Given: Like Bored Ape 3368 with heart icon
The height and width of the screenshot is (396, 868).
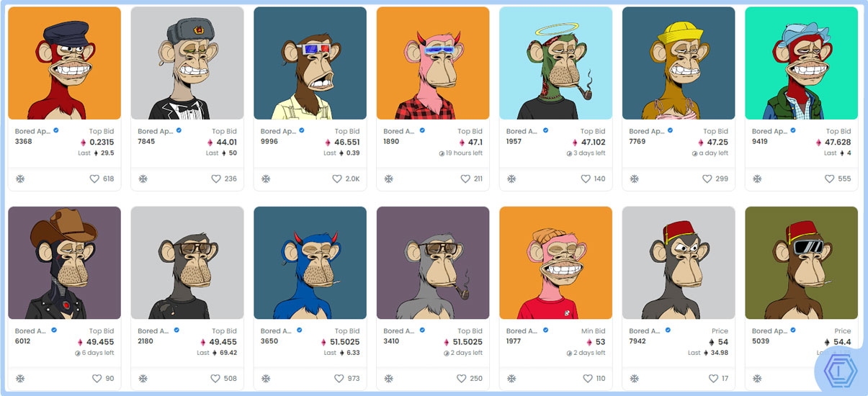Looking at the screenshot, I should coord(94,179).
